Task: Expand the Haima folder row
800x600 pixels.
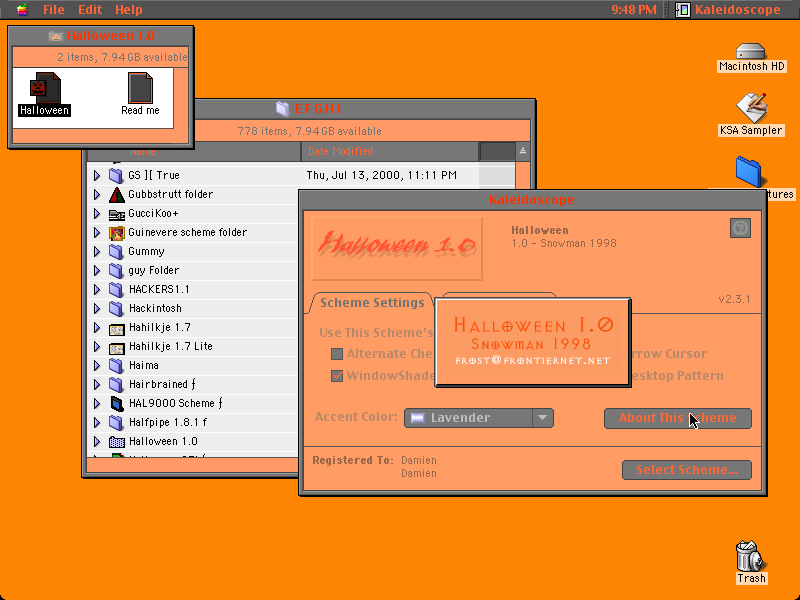Action: 97,366
